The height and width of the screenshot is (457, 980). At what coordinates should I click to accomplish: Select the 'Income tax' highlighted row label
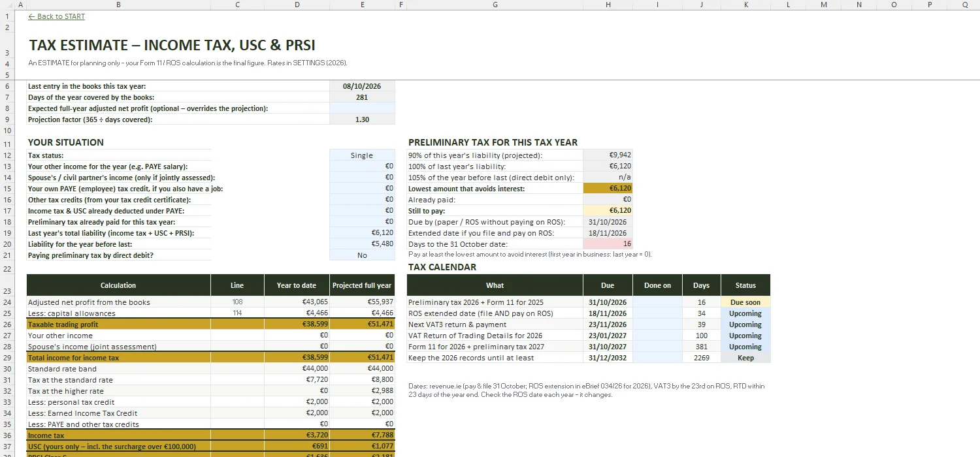(x=118, y=435)
